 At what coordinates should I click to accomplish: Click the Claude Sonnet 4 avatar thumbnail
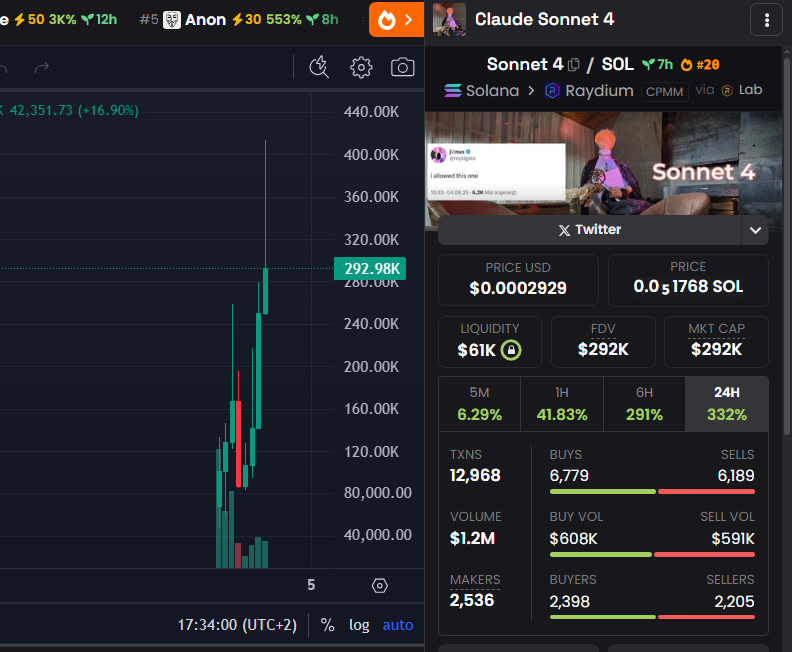[450, 20]
